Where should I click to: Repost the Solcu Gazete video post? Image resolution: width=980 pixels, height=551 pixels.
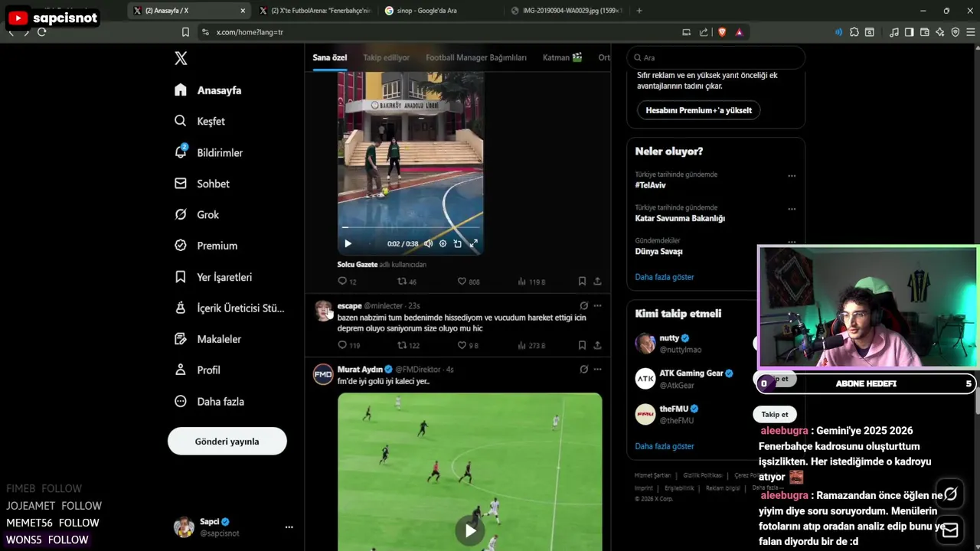click(x=407, y=282)
